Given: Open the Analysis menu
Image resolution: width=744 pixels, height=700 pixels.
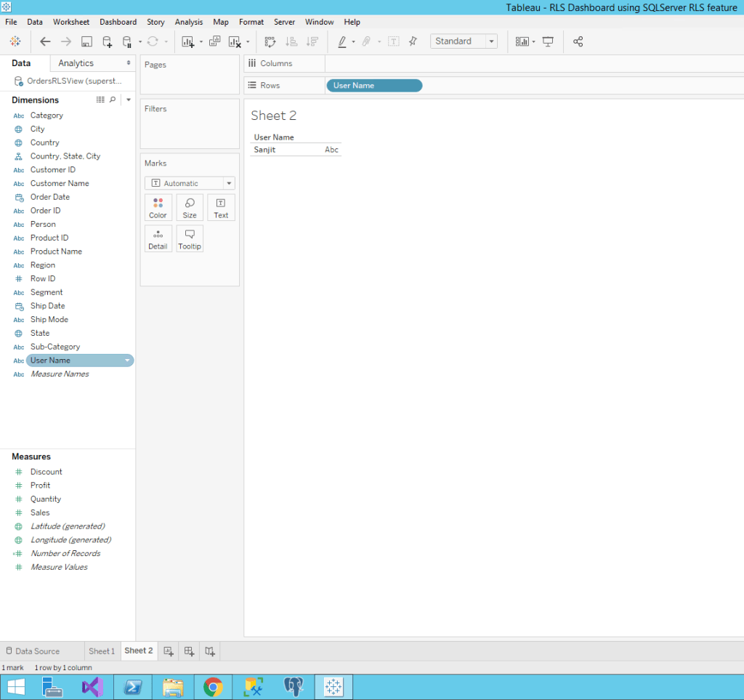Looking at the screenshot, I should [x=189, y=23].
